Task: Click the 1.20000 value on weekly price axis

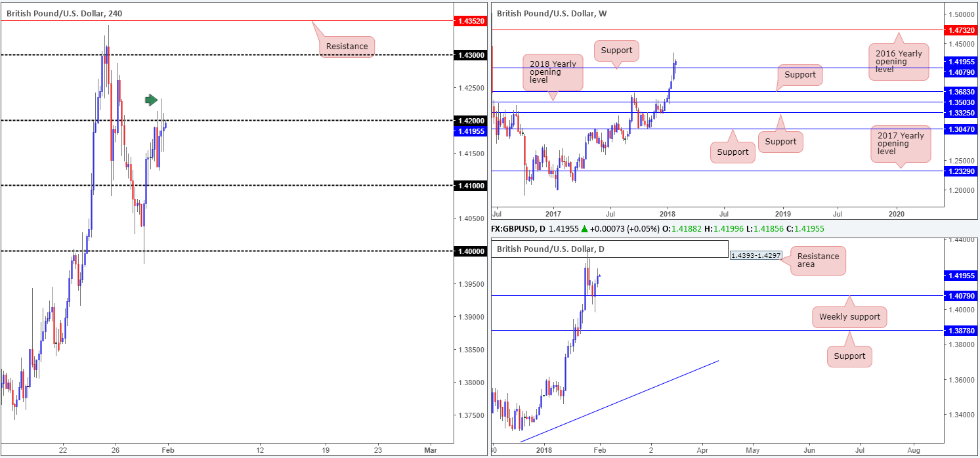Action: (961, 190)
